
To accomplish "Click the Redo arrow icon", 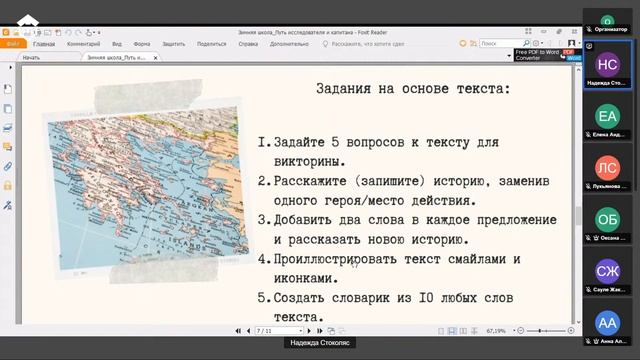I will (78, 32).
